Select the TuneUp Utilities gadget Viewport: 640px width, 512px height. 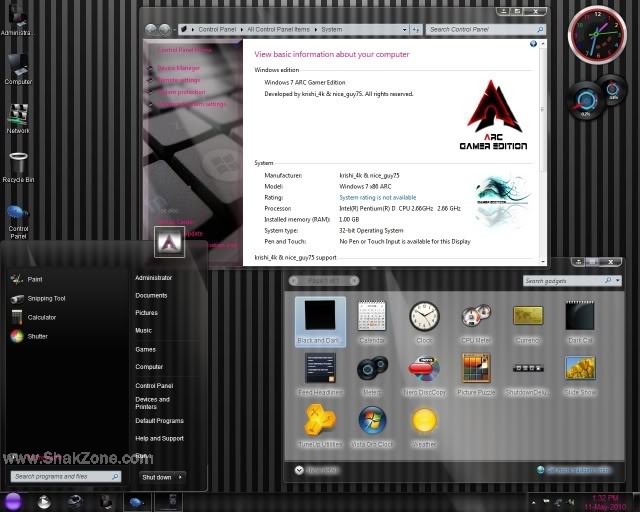click(x=320, y=425)
